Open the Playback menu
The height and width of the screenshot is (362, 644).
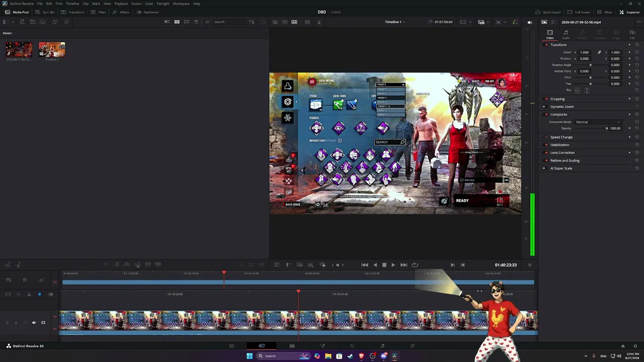coord(121,4)
